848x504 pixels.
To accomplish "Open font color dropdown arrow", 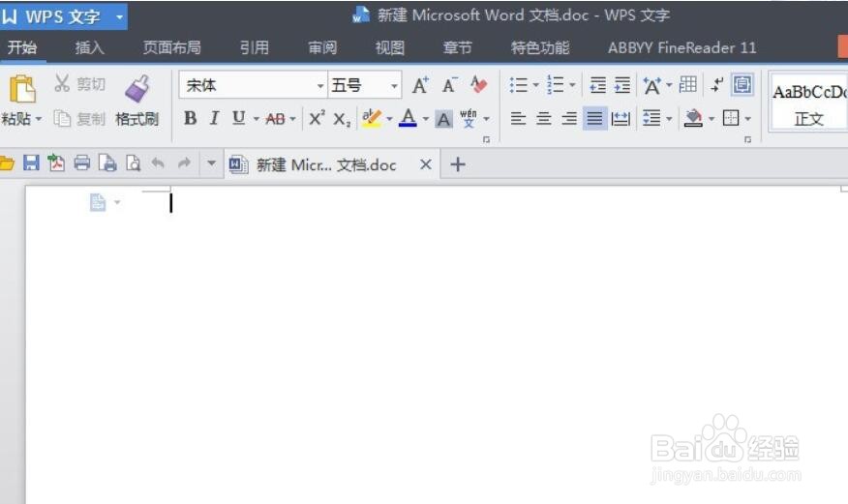I will (x=426, y=119).
